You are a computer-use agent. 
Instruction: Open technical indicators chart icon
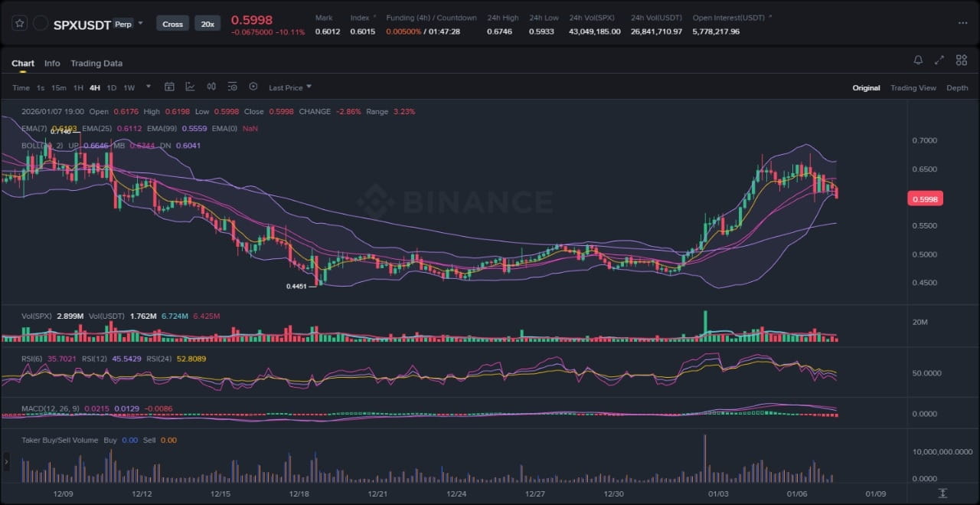tap(190, 87)
